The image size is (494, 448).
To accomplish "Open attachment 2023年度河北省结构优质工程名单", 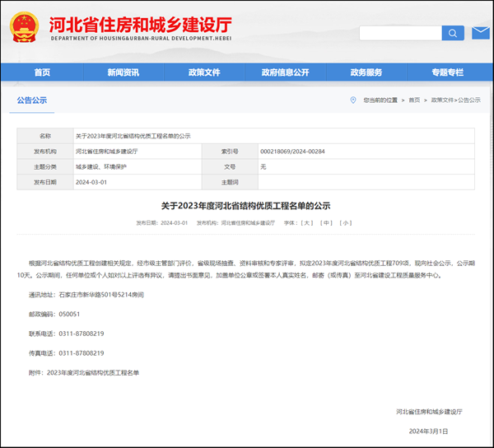I will (x=93, y=372).
